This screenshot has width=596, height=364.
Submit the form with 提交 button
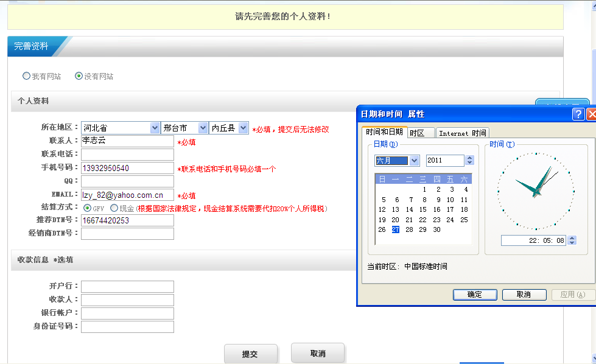click(x=250, y=354)
